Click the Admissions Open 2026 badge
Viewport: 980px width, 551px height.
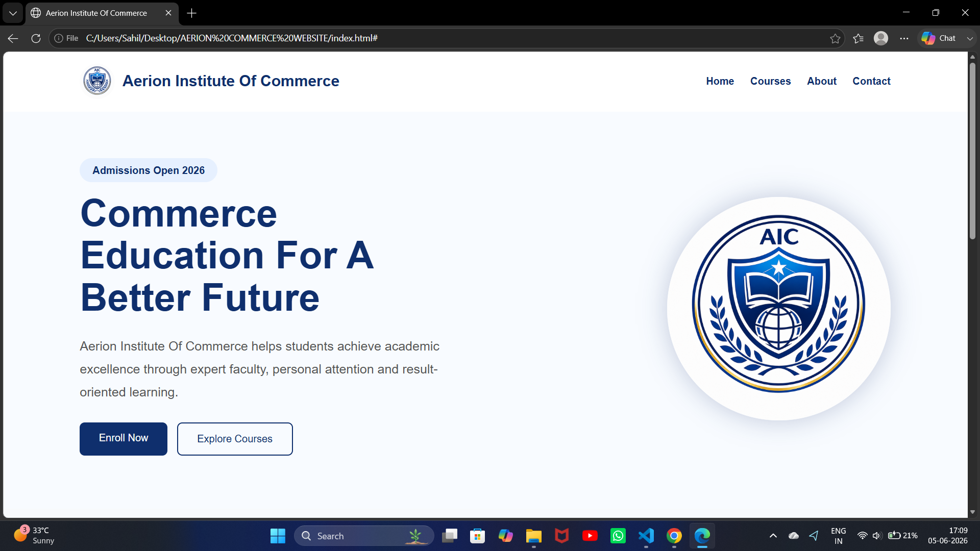click(149, 170)
